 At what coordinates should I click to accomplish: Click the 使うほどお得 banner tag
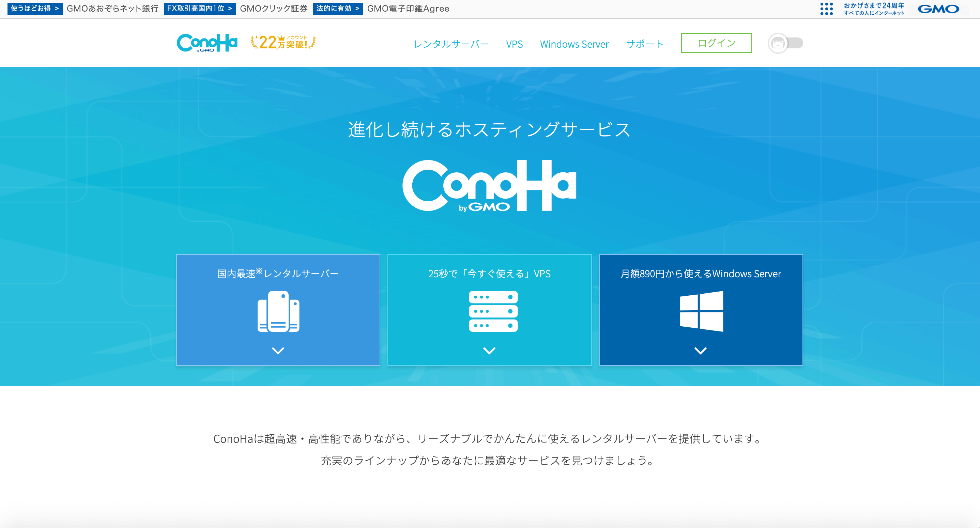[x=35, y=9]
